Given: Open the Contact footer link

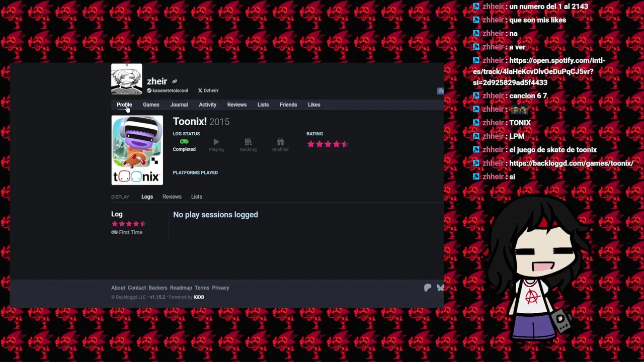Looking at the screenshot, I should tap(136, 288).
